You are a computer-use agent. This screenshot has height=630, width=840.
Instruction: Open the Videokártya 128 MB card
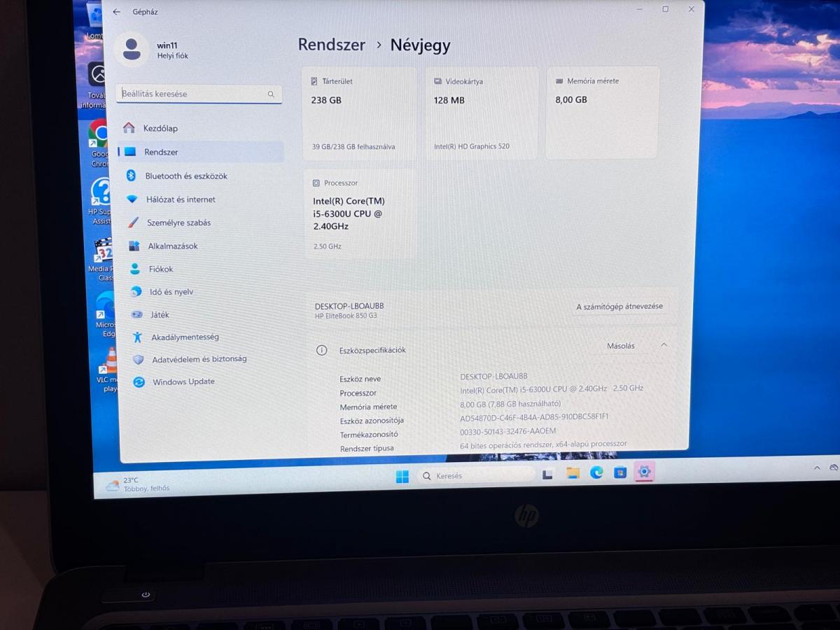click(482, 113)
